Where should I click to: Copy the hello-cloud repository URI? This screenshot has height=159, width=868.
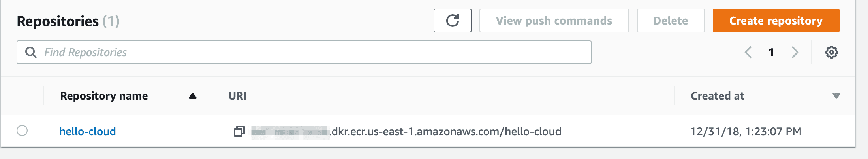(239, 131)
